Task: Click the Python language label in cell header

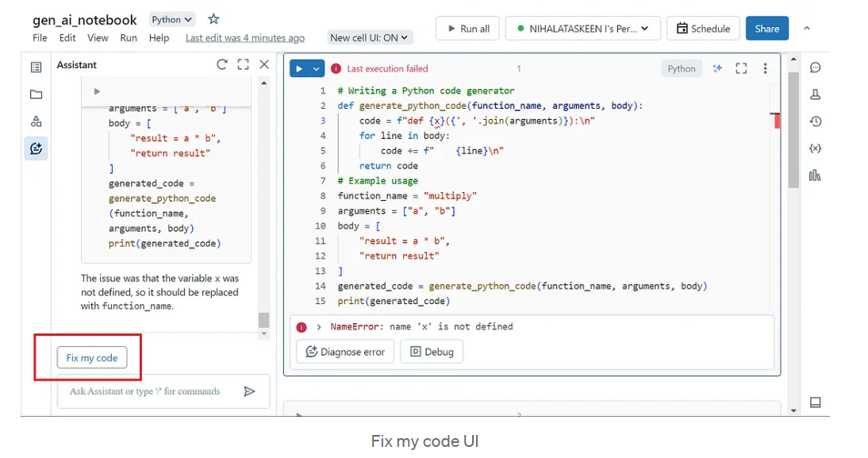Action: (682, 69)
